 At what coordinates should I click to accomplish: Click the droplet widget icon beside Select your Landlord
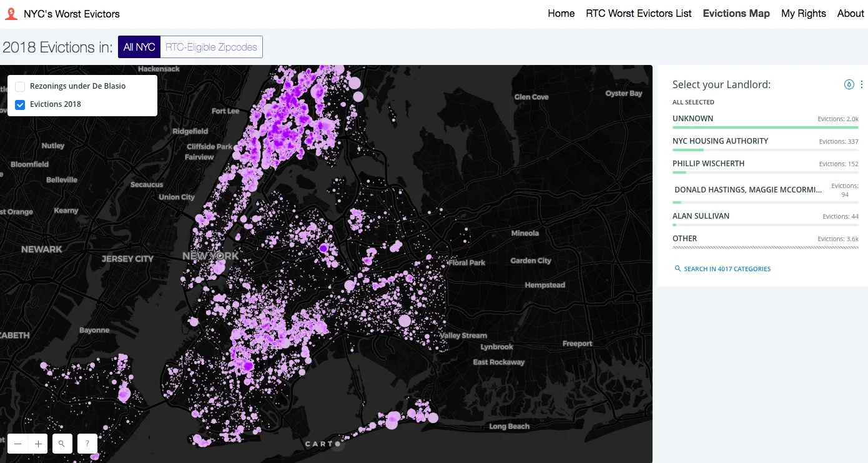pos(849,84)
